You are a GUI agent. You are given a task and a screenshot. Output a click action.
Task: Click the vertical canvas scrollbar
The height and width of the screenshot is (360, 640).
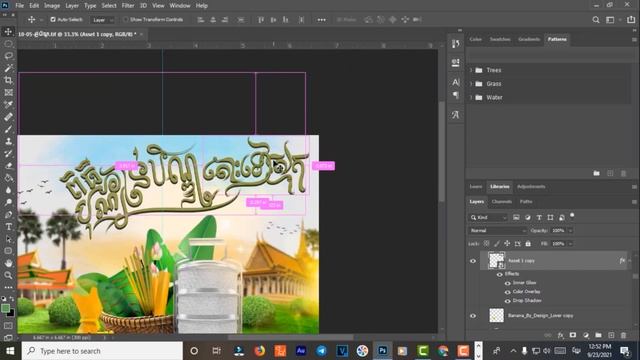coord(441,151)
